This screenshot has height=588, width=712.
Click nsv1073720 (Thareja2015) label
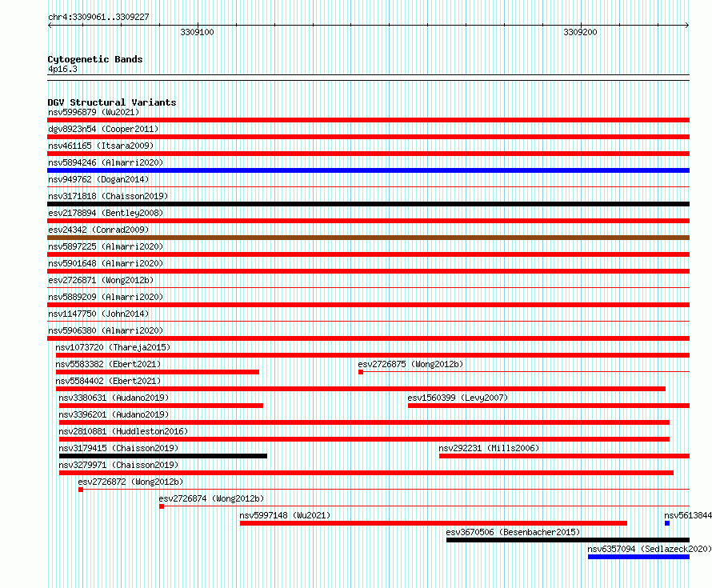(x=113, y=347)
